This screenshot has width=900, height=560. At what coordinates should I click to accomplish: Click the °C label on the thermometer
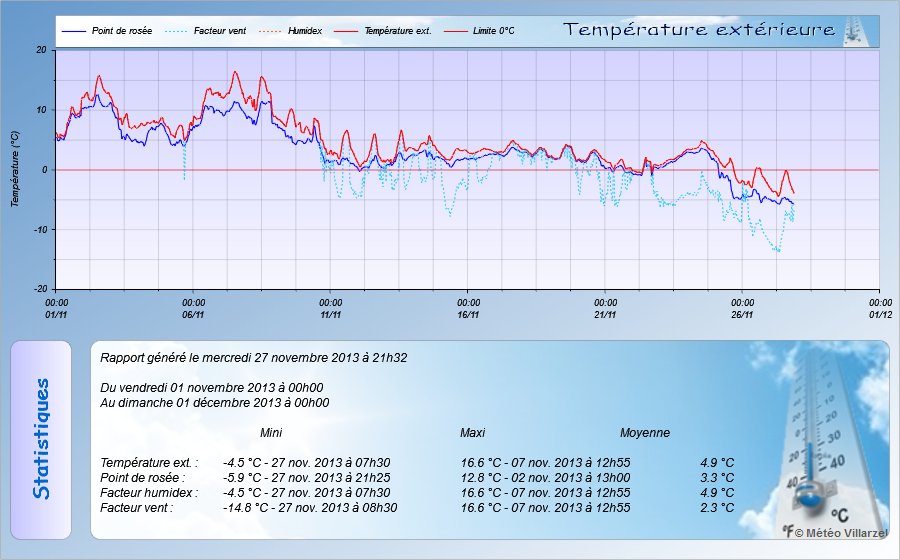click(839, 515)
